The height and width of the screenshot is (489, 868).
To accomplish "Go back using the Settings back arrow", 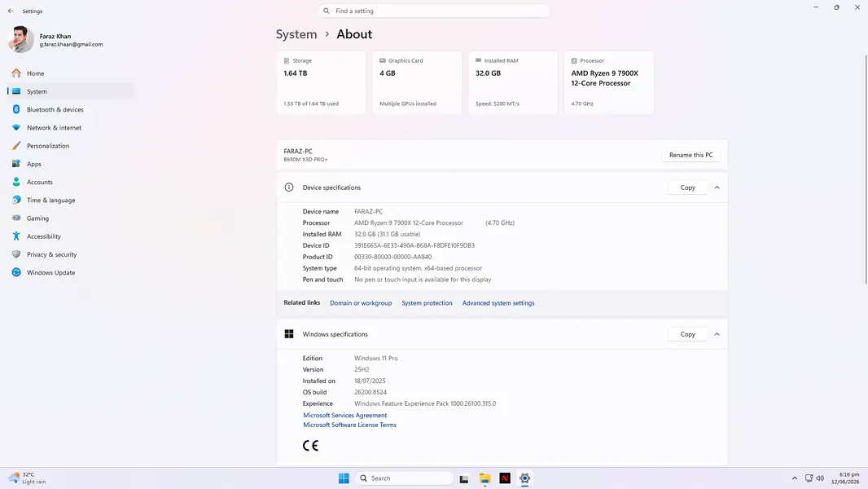I will [11, 11].
